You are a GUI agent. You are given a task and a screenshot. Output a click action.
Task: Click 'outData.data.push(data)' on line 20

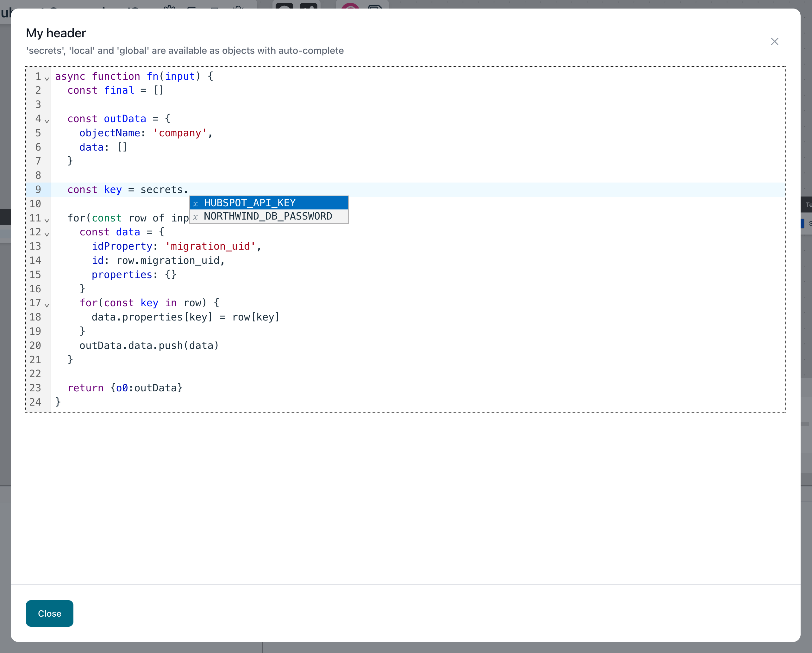pos(149,345)
